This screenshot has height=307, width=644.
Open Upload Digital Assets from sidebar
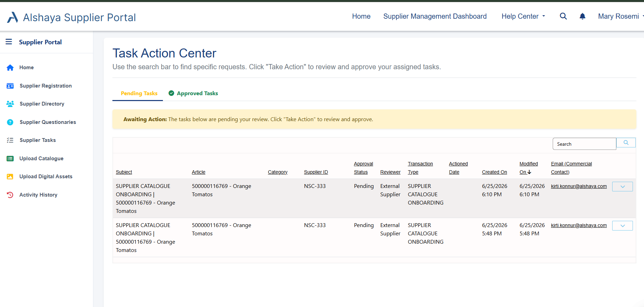(46, 177)
